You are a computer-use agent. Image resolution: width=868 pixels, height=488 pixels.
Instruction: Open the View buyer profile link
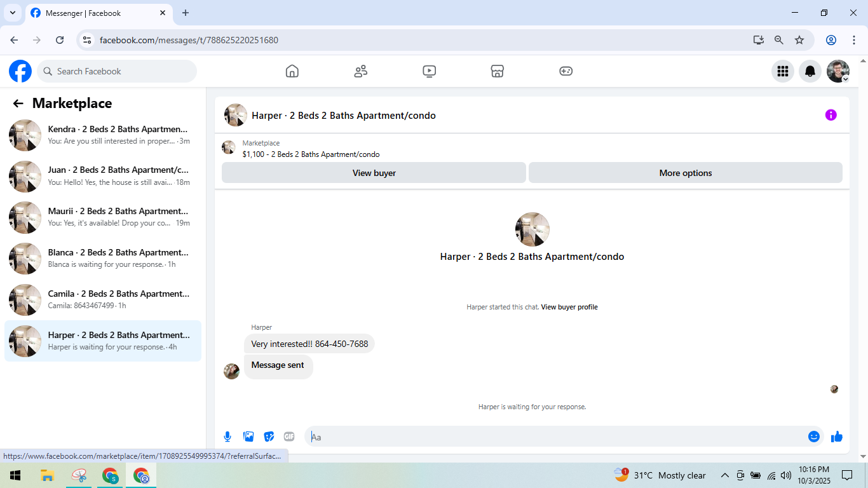click(x=569, y=307)
